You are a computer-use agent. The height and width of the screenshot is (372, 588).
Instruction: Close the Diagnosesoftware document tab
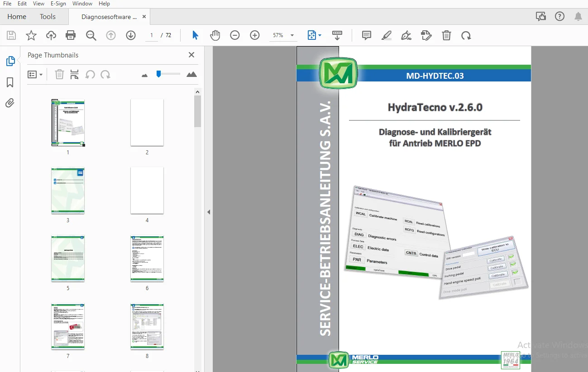pyautogui.click(x=144, y=17)
